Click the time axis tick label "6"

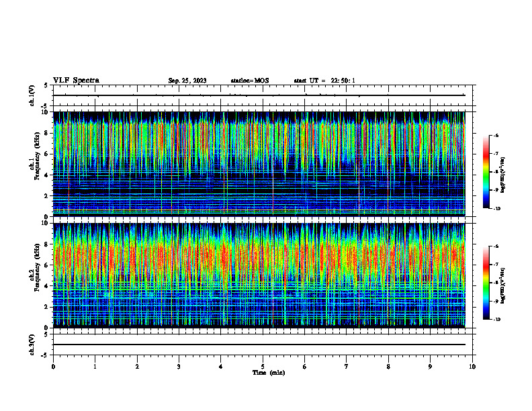(305, 367)
